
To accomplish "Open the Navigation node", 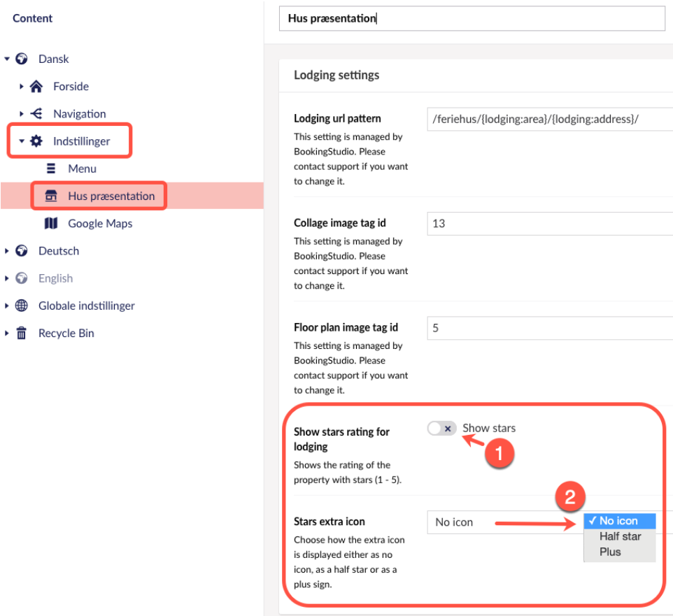I will pos(80,114).
